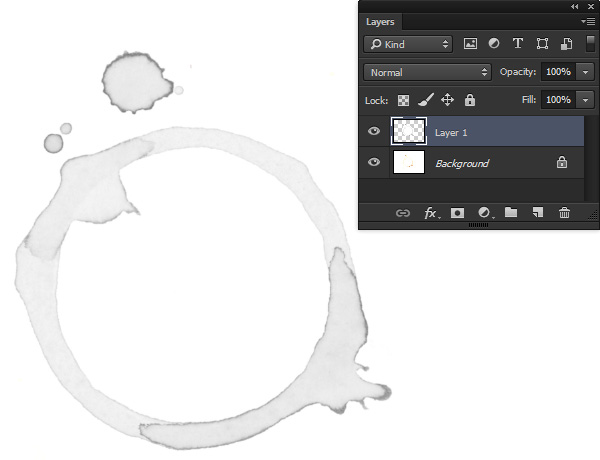The image size is (600, 460).
Task: Lock all padlock icon
Action: point(470,100)
